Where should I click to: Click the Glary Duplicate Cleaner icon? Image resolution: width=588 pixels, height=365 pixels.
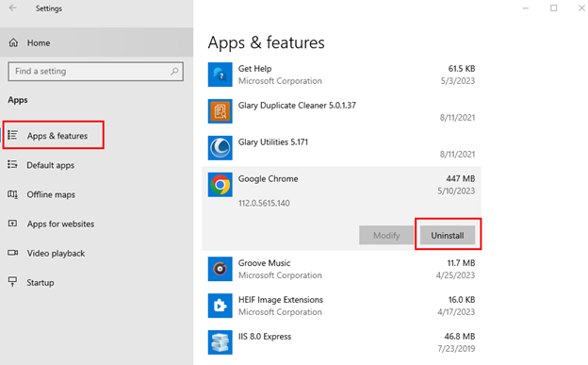click(220, 111)
